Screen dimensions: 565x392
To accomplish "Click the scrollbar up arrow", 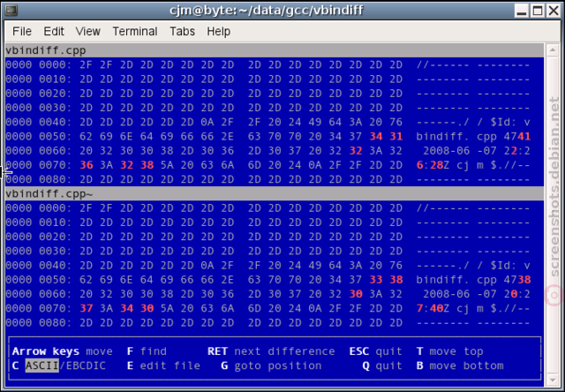I will point(553,50).
